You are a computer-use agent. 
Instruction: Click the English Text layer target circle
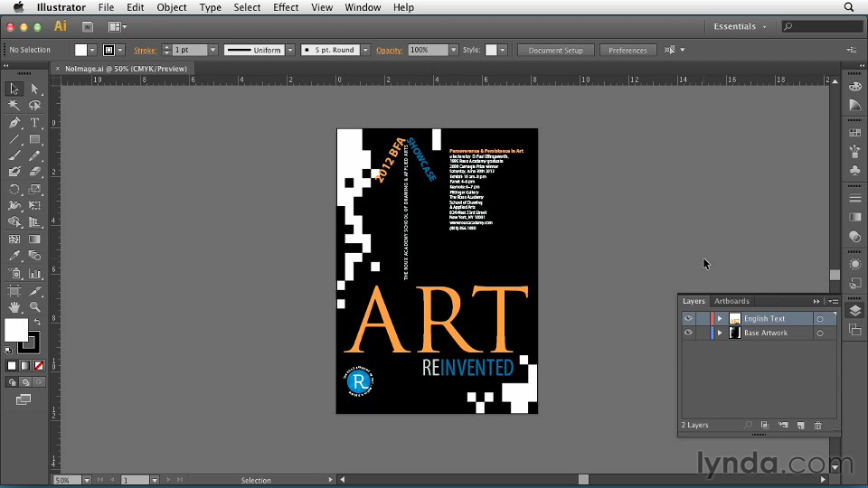click(820, 319)
